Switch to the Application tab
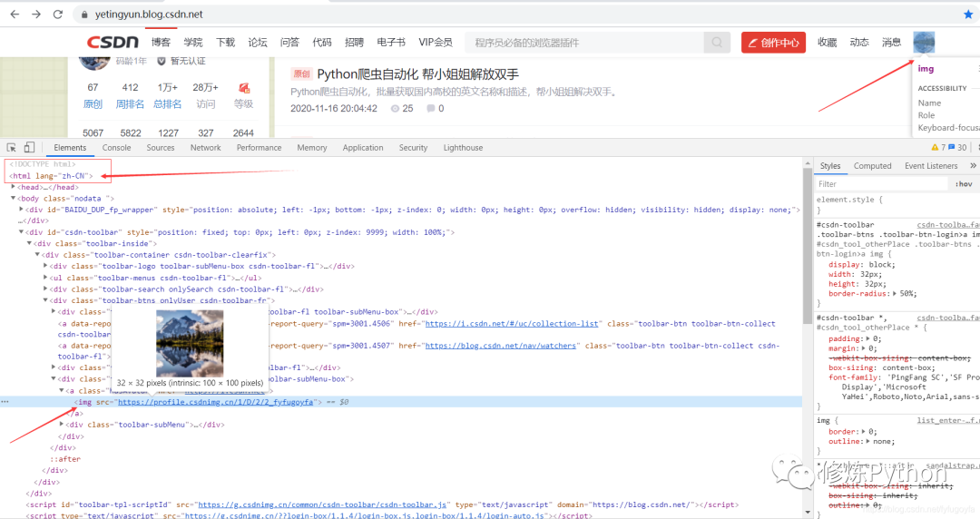Viewport: 980px width, 519px height. pos(362,148)
